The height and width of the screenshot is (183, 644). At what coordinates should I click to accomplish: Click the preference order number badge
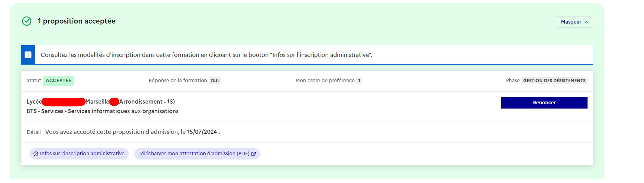[359, 81]
